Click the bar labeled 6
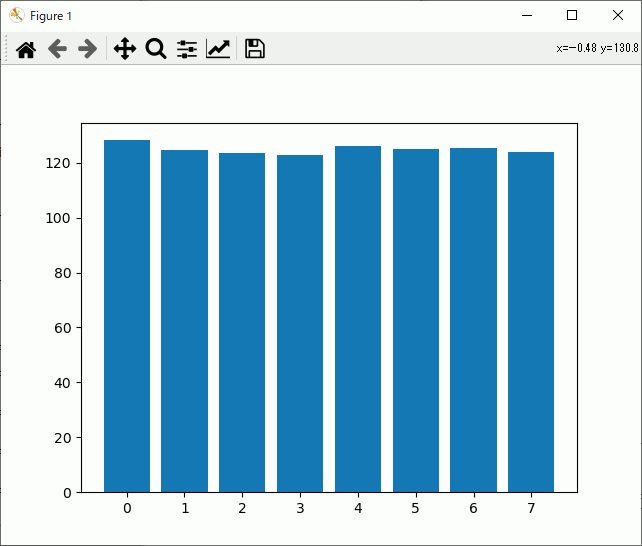The width and height of the screenshot is (642, 546). 473,320
